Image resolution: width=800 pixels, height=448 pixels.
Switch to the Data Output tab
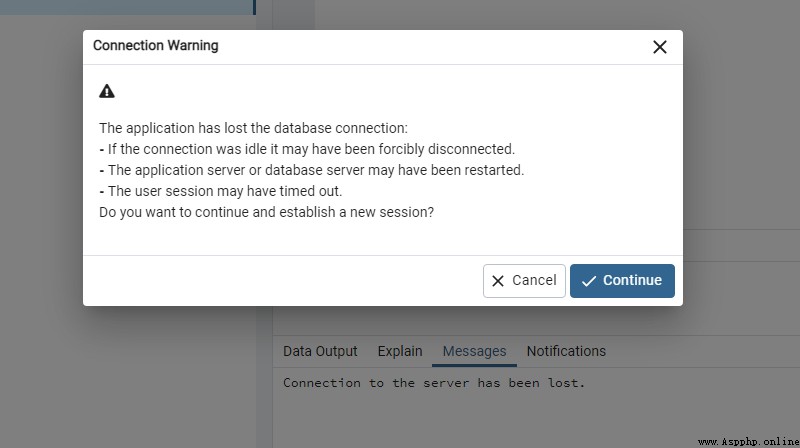(x=320, y=351)
